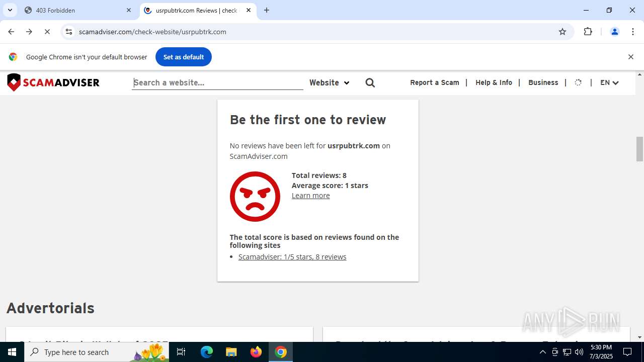Click the loading spinner in the site header
644x362 pixels.
[x=578, y=82]
